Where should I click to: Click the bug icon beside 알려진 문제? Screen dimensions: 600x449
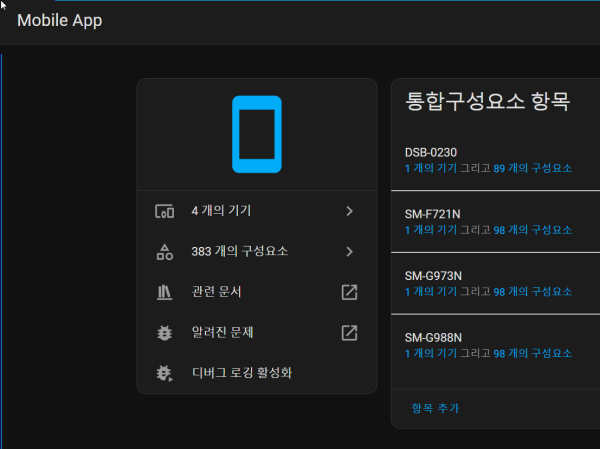(x=165, y=333)
